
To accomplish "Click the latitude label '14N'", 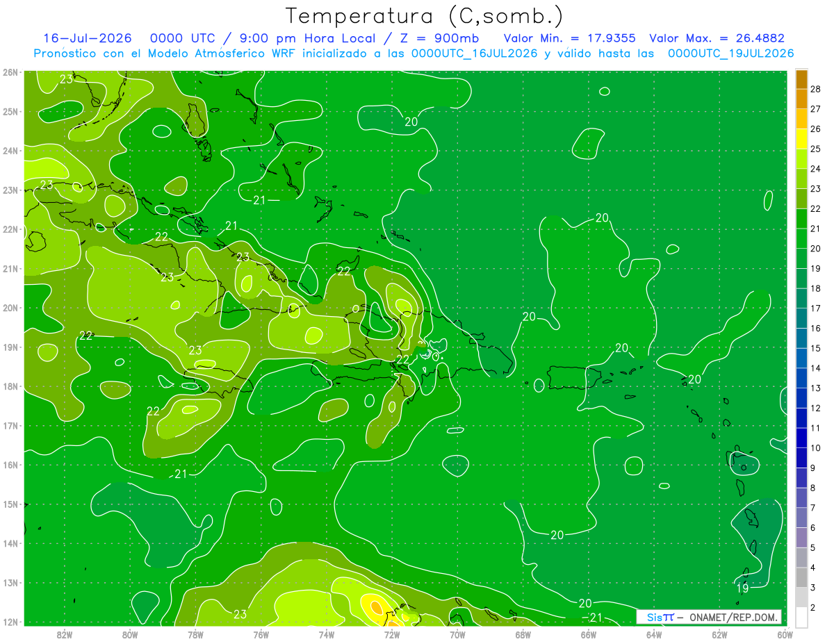I will [10, 543].
